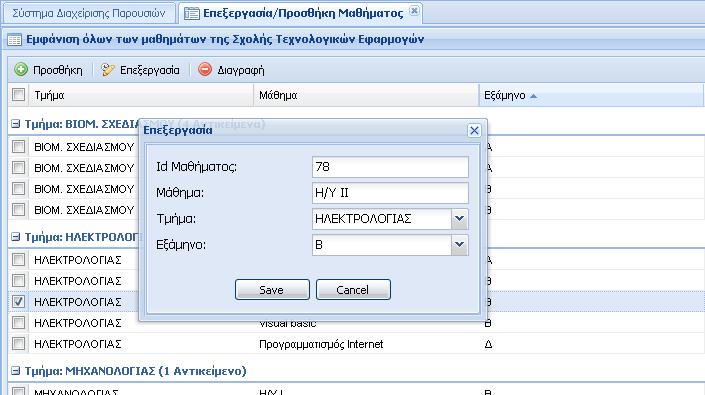705x395 pixels.
Task: Sort by the Εξάμηνο column header
Action: 591,95
